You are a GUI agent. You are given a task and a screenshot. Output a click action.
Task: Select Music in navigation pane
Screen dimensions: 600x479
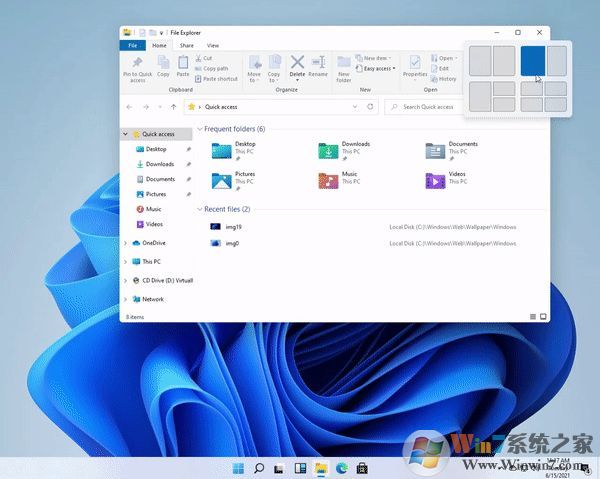(x=149, y=209)
